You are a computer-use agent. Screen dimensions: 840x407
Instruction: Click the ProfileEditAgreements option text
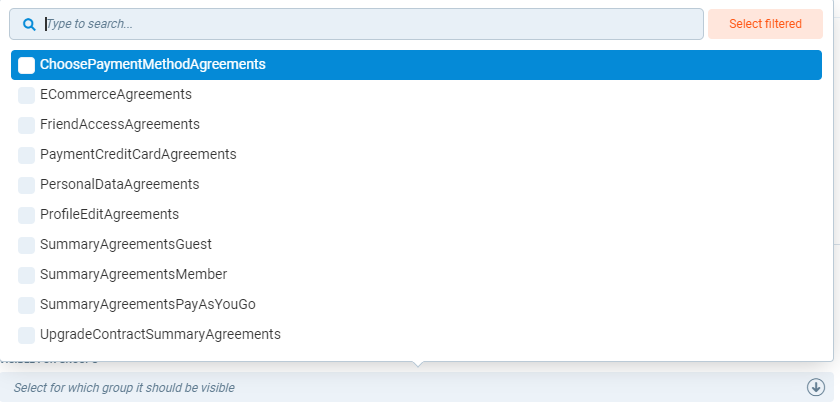(109, 214)
